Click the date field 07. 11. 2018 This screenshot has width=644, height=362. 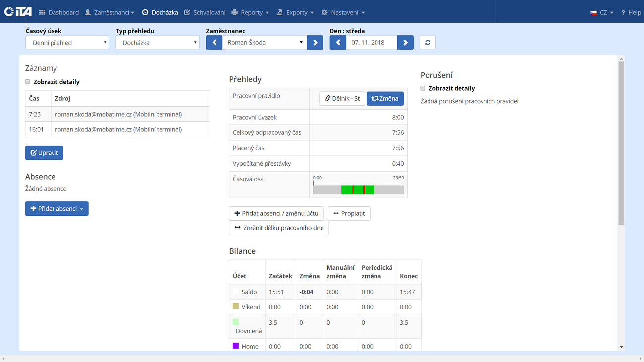point(371,43)
